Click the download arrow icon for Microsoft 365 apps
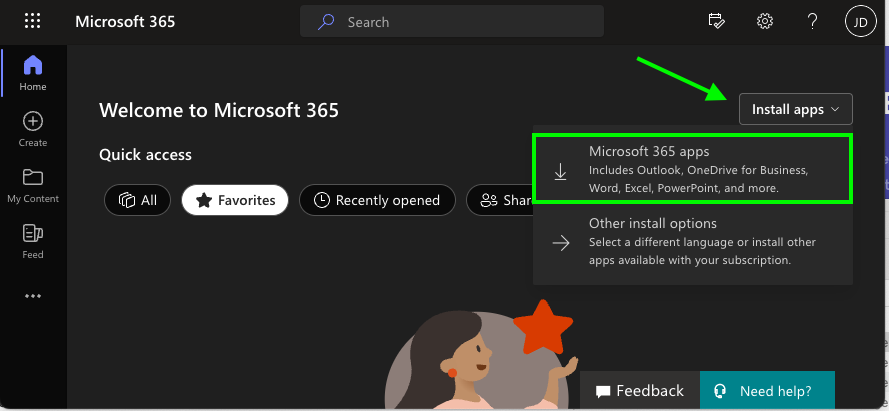Viewport: 889px width, 411px height. (560, 171)
